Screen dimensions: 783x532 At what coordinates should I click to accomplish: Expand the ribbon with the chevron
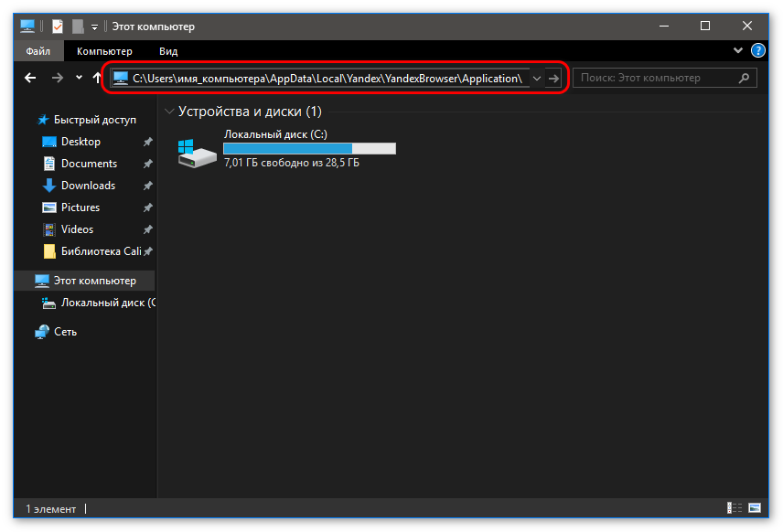[x=739, y=51]
